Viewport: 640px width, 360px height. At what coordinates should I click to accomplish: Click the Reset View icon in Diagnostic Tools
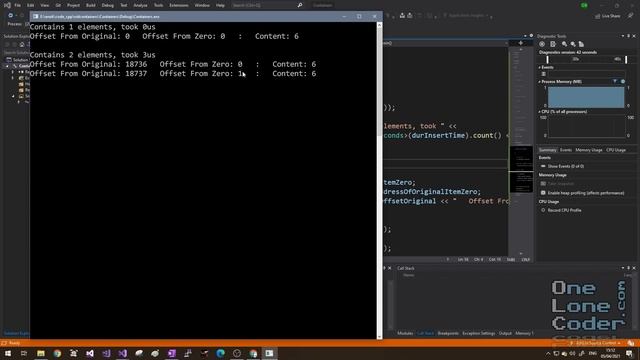pos(581,44)
